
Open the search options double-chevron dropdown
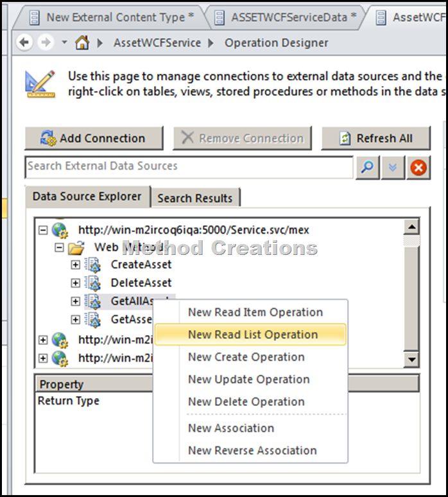(393, 168)
